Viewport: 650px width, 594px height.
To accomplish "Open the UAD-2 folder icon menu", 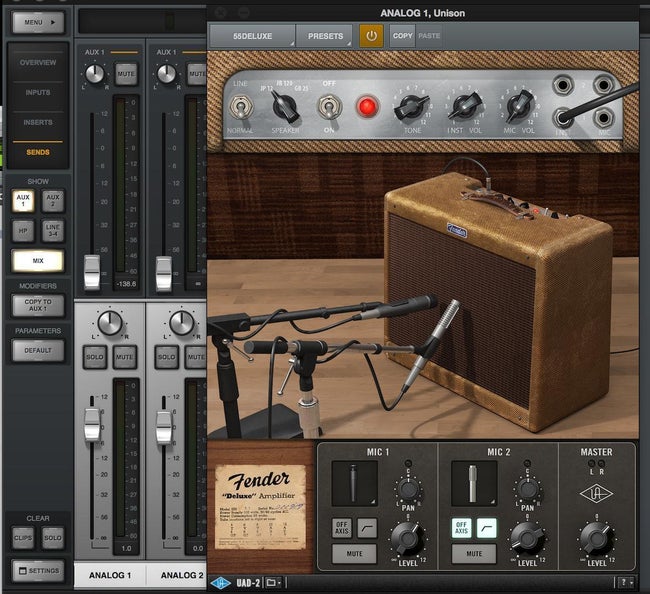I will pos(274,581).
